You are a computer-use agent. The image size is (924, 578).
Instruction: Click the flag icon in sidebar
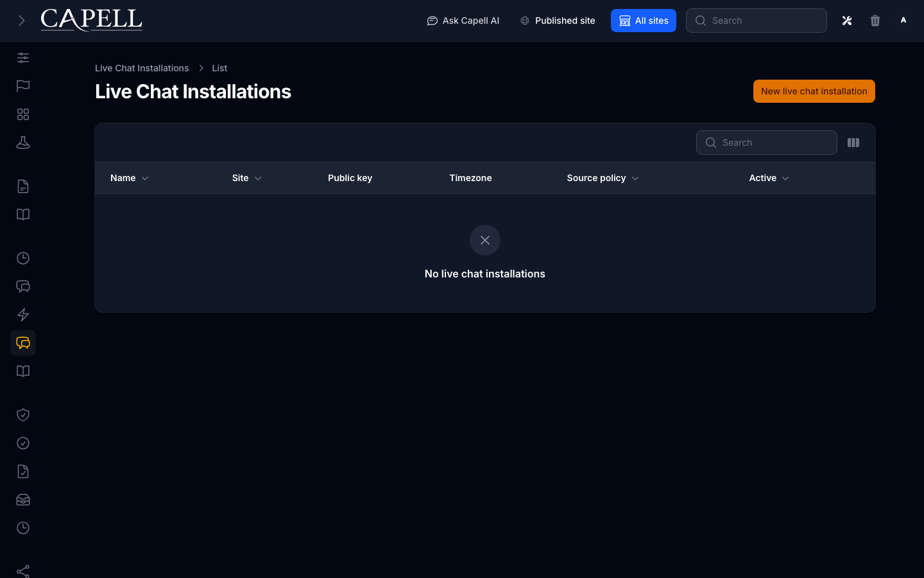tap(23, 86)
